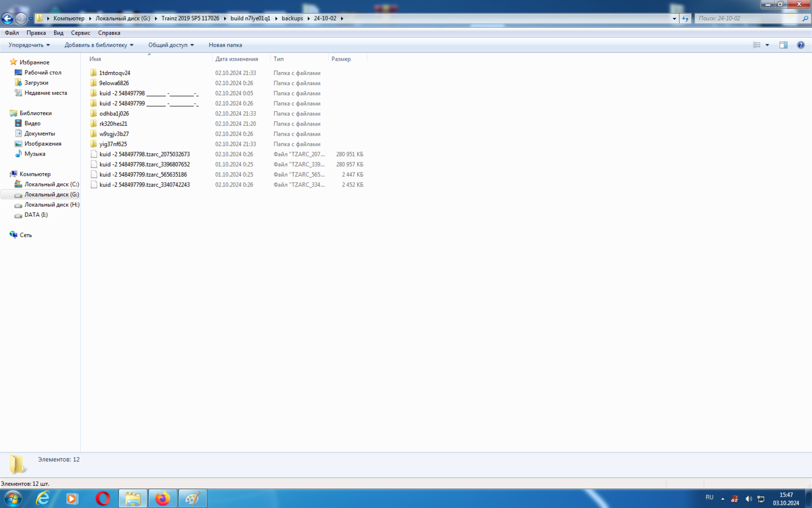Open Избранное in navigation pane
The image size is (812, 508).
pos(34,62)
